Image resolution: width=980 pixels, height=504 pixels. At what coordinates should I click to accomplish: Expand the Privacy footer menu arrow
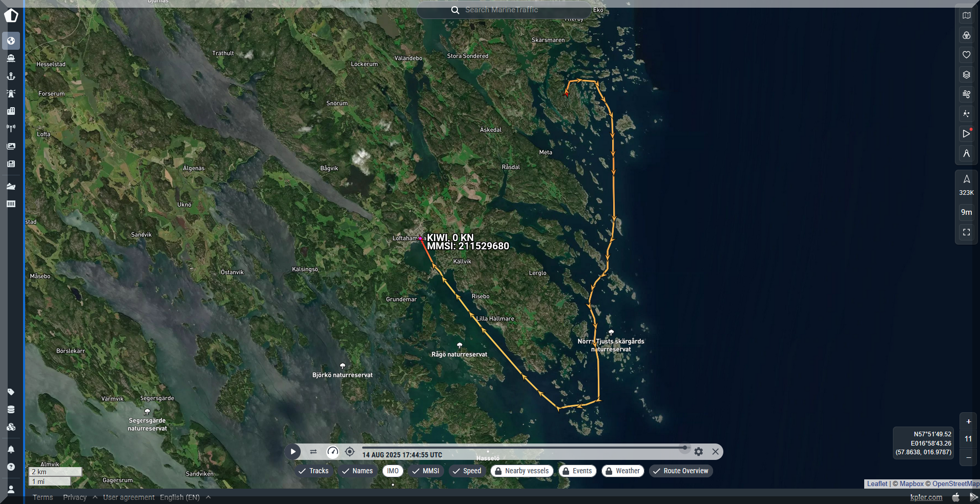tap(95, 497)
